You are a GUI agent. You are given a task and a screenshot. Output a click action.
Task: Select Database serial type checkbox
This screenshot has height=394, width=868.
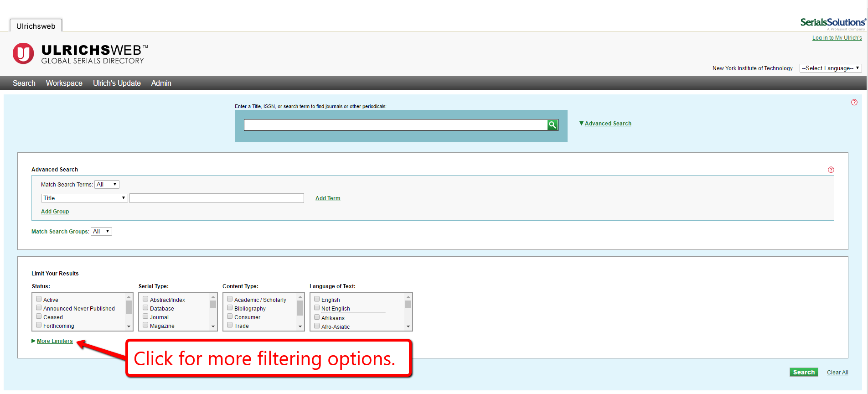point(145,308)
